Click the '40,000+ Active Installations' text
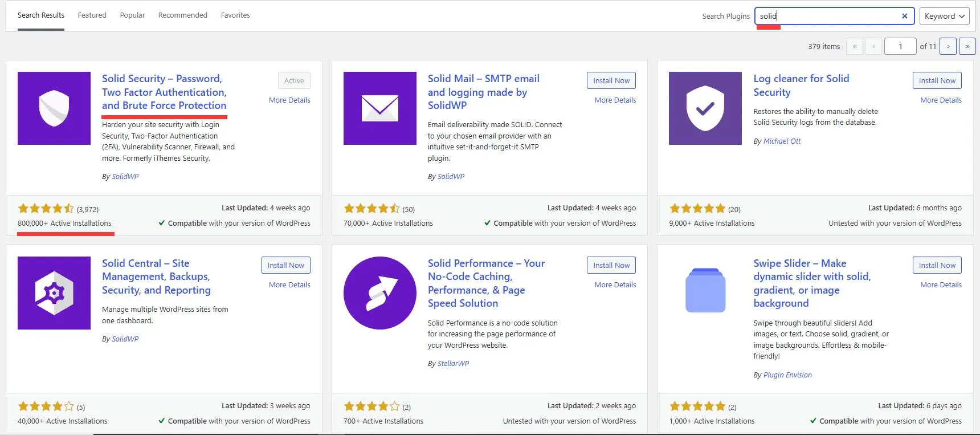The image size is (980, 435). pos(62,421)
